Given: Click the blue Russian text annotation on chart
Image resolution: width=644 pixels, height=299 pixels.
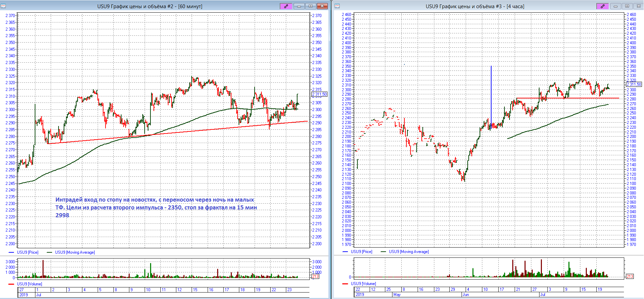Looking at the screenshot, I should 156,207.
